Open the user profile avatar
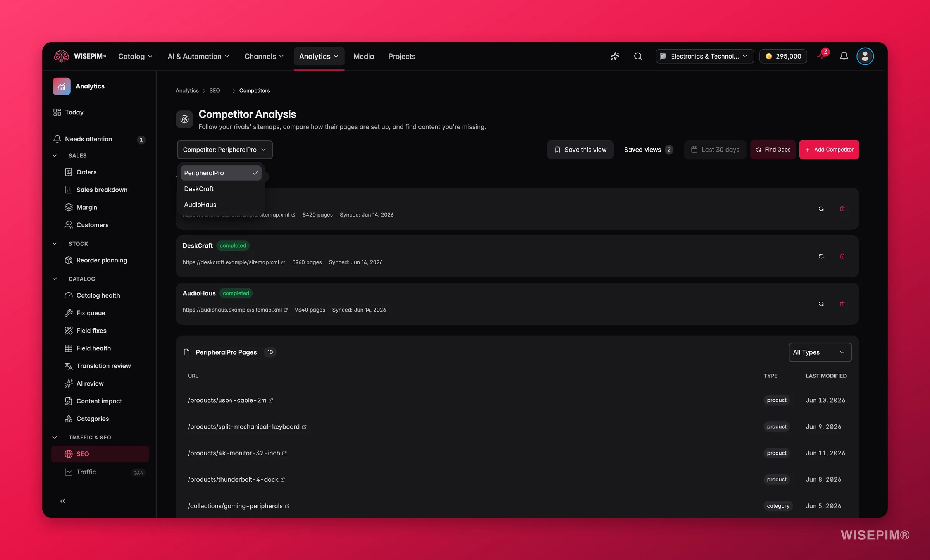The image size is (930, 560). 865,57
